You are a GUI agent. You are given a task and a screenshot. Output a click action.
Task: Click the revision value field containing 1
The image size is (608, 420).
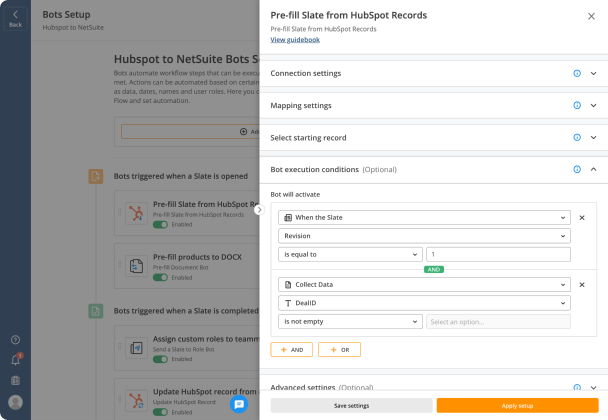(498, 254)
